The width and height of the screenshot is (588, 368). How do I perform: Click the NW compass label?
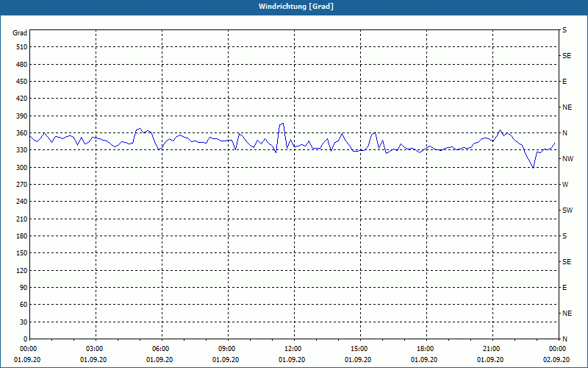coord(567,159)
